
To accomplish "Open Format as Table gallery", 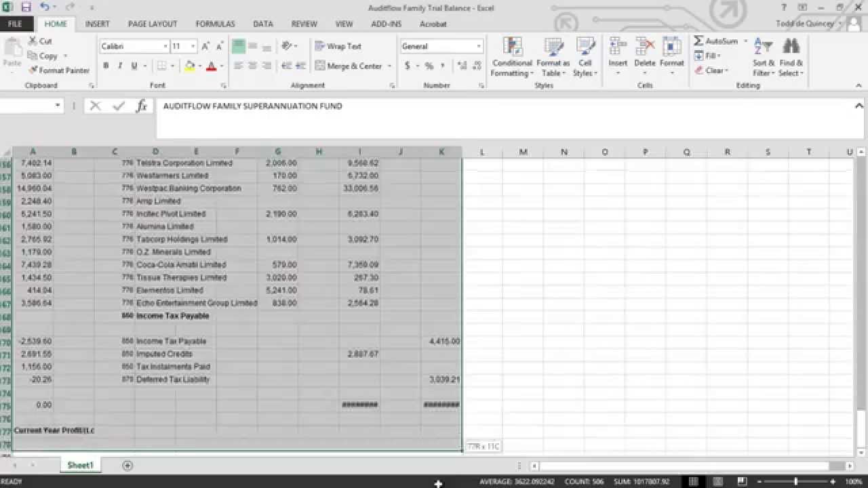I will 553,57.
